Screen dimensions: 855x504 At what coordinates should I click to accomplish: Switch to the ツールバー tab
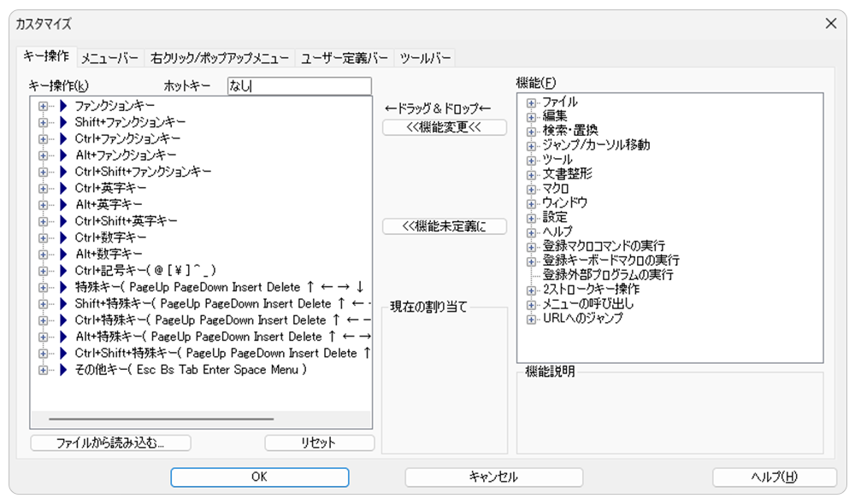click(x=425, y=58)
